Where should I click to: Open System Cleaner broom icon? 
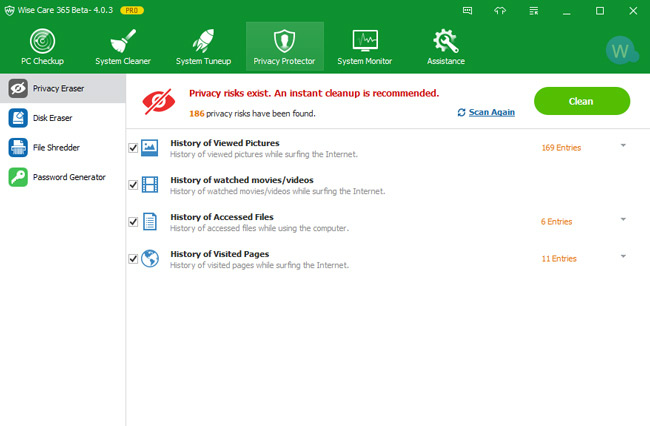pos(123,41)
